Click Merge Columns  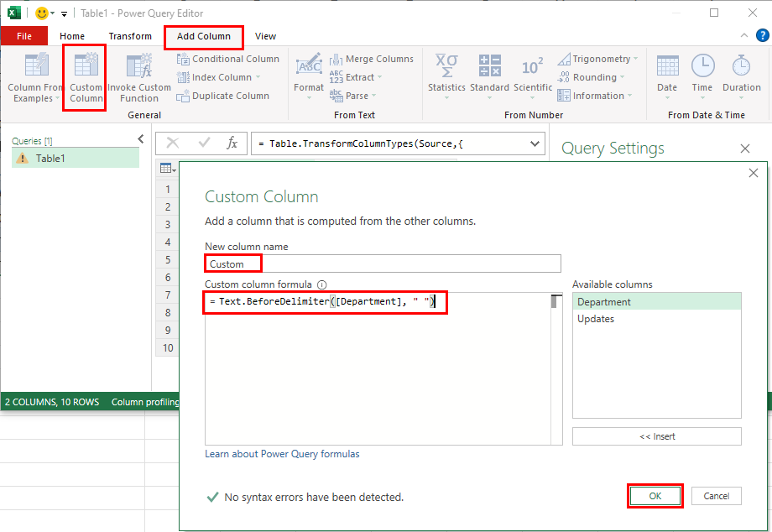point(371,59)
